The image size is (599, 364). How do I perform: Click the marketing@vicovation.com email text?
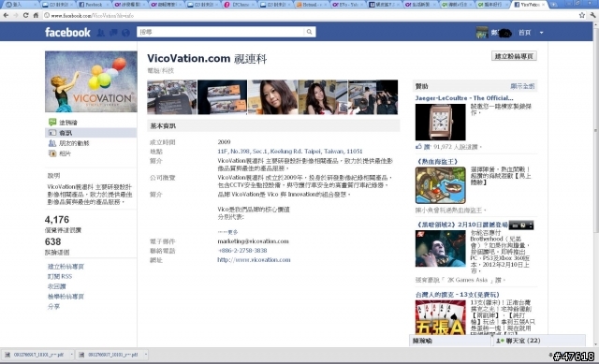pyautogui.click(x=253, y=241)
